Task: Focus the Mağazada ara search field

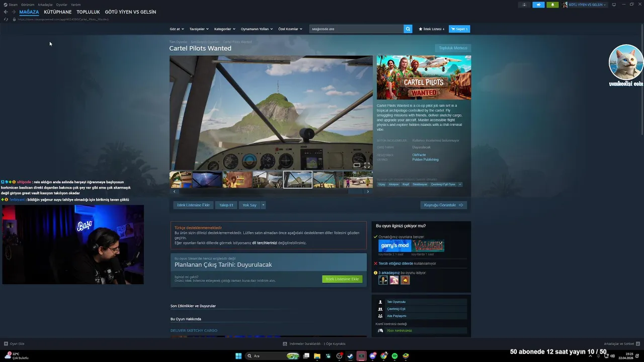Action: 356,29
